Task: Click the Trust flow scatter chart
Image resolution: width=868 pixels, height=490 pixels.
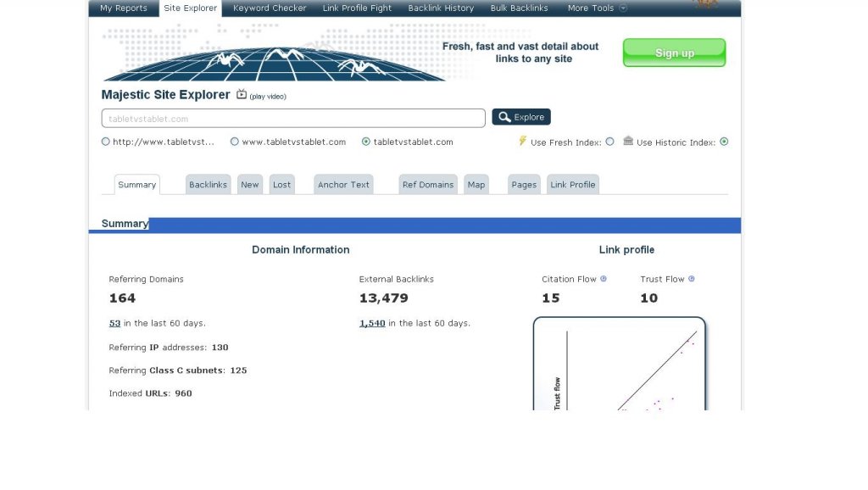Action: [620, 364]
